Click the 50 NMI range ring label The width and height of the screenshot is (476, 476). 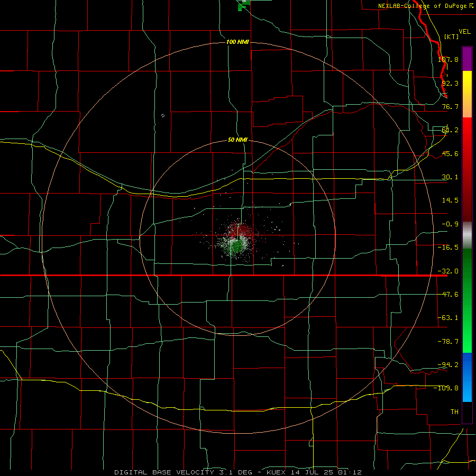pos(237,140)
